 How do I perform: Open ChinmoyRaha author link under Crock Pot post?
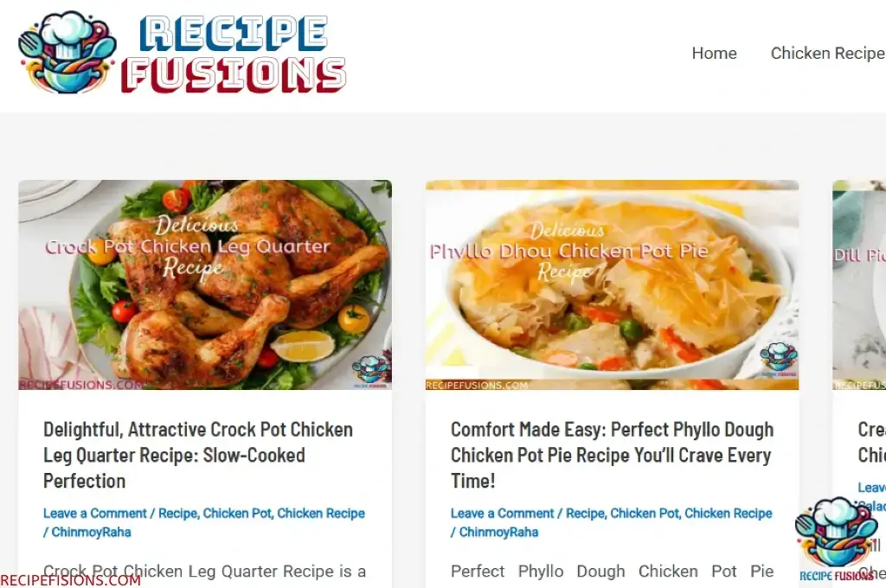click(x=91, y=532)
